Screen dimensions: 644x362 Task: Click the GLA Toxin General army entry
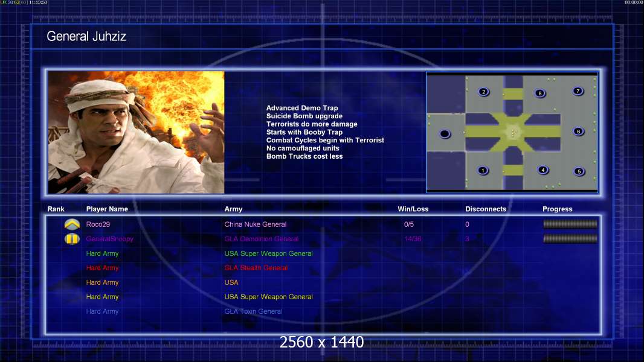(x=253, y=311)
